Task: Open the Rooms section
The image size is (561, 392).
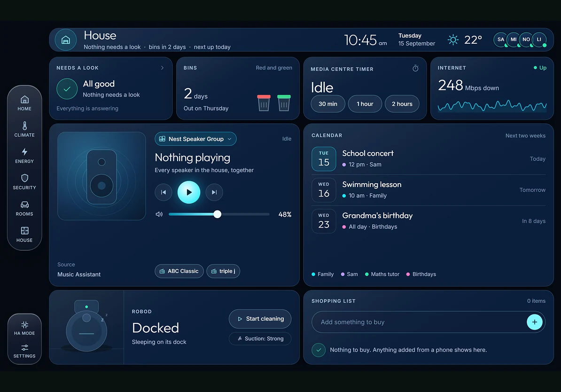Action: click(24, 208)
